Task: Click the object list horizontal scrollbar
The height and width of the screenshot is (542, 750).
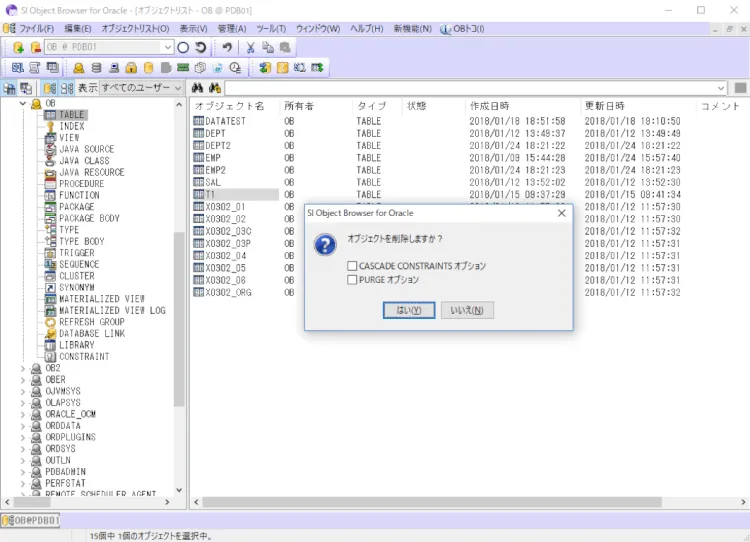Action: [432, 502]
